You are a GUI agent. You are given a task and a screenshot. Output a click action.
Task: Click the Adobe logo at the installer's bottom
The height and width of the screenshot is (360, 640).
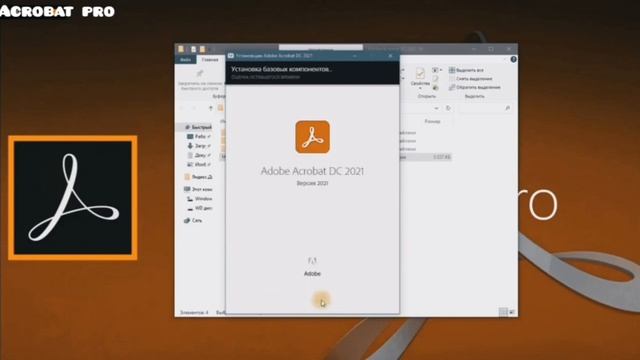pos(312,267)
